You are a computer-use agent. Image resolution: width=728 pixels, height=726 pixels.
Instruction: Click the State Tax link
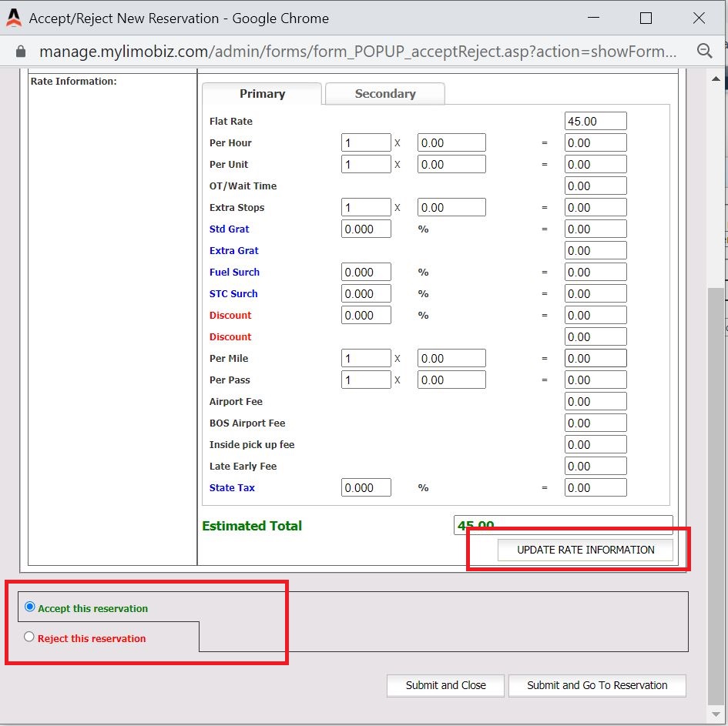pyautogui.click(x=232, y=487)
